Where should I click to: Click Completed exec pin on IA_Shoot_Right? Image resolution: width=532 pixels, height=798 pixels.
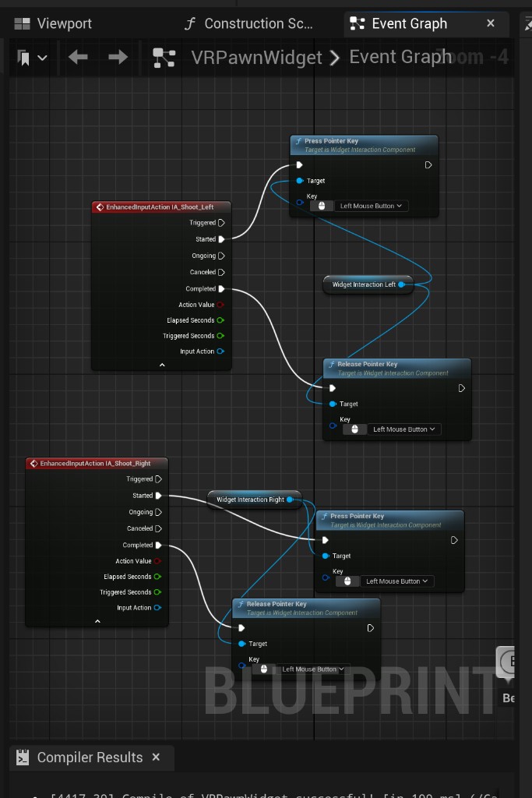click(158, 545)
